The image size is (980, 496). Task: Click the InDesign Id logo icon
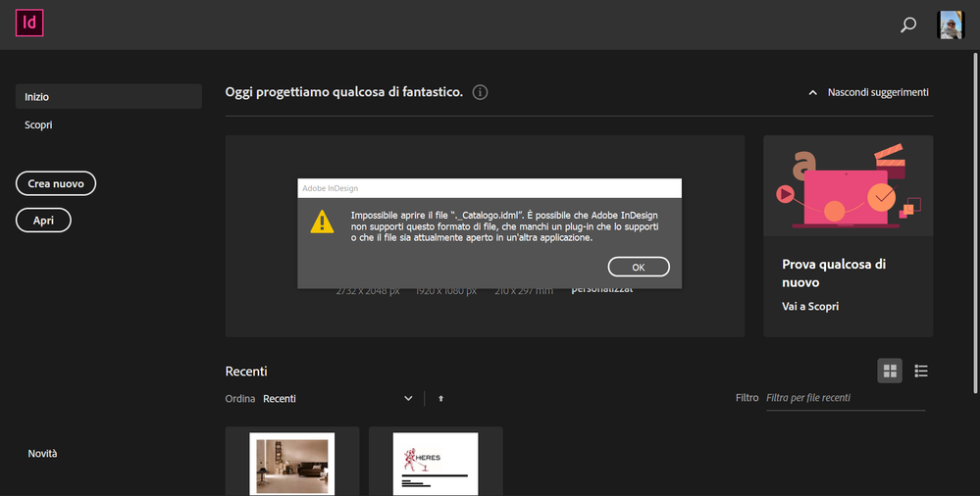29,24
